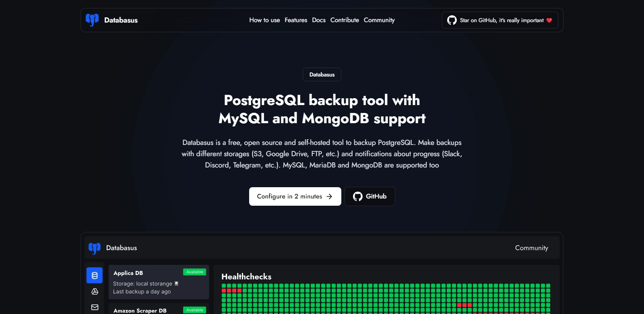Click first red healthcheck square
This screenshot has height=314, width=644.
coord(224,291)
